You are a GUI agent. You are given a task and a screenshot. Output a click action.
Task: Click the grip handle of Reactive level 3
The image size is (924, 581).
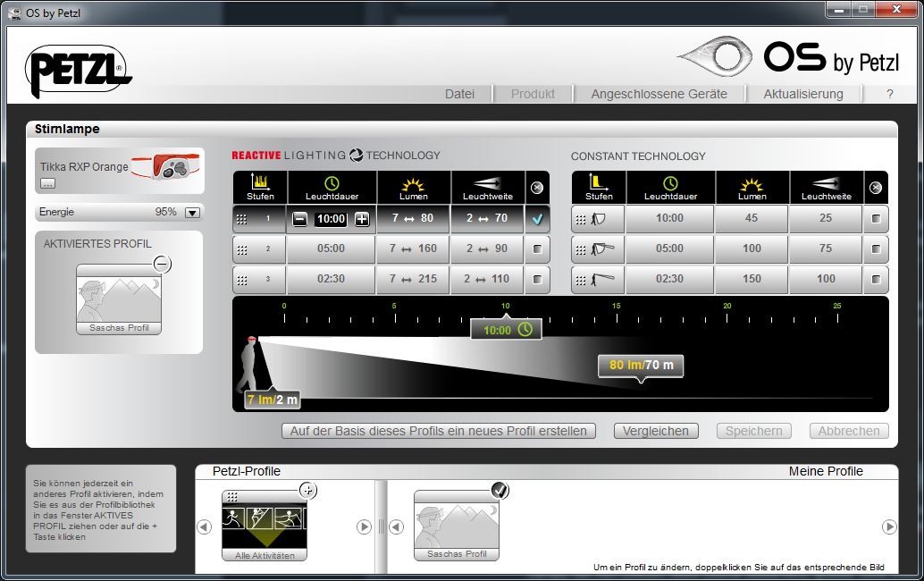point(241,281)
